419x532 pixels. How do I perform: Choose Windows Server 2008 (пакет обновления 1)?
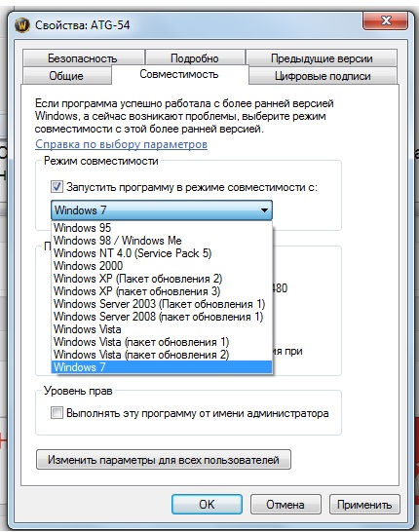point(162,317)
